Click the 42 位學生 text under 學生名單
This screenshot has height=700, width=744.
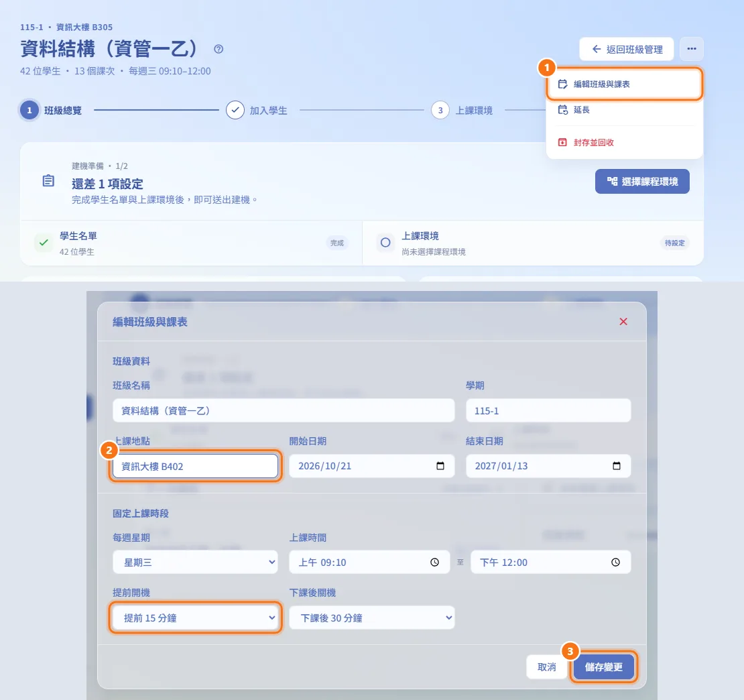coord(77,252)
